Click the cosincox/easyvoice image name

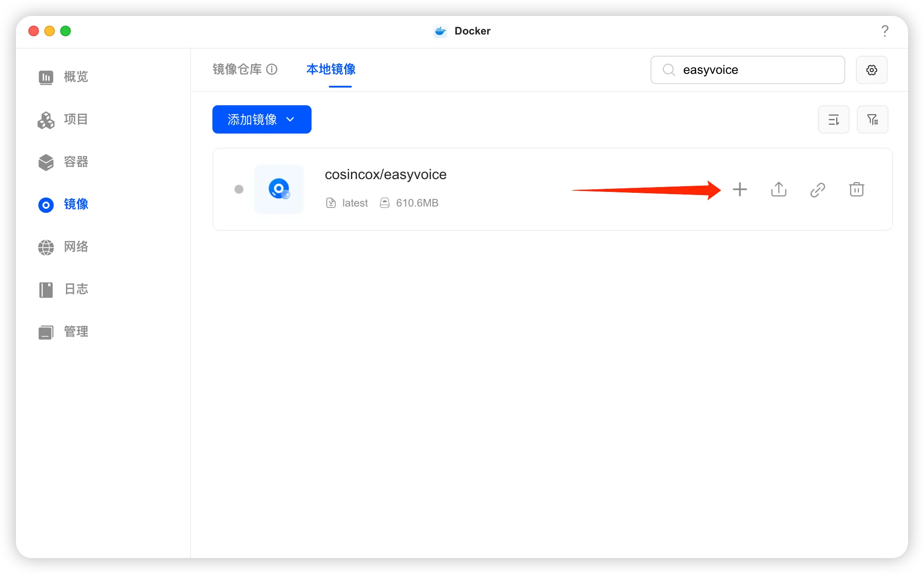coord(385,175)
